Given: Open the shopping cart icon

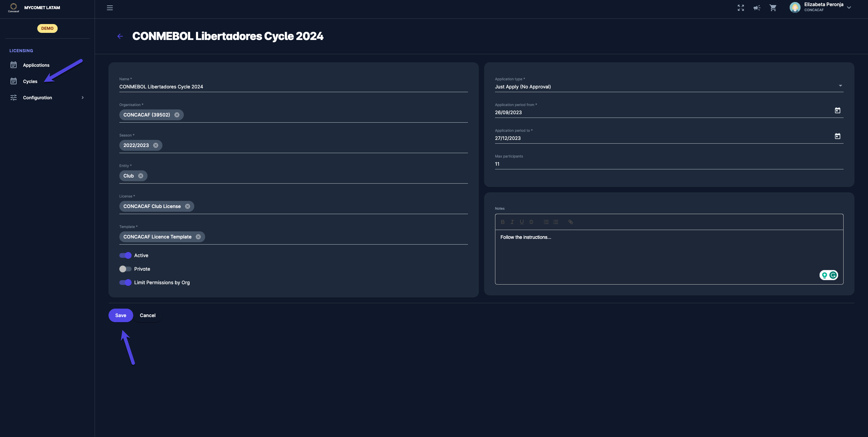Looking at the screenshot, I should point(773,8).
